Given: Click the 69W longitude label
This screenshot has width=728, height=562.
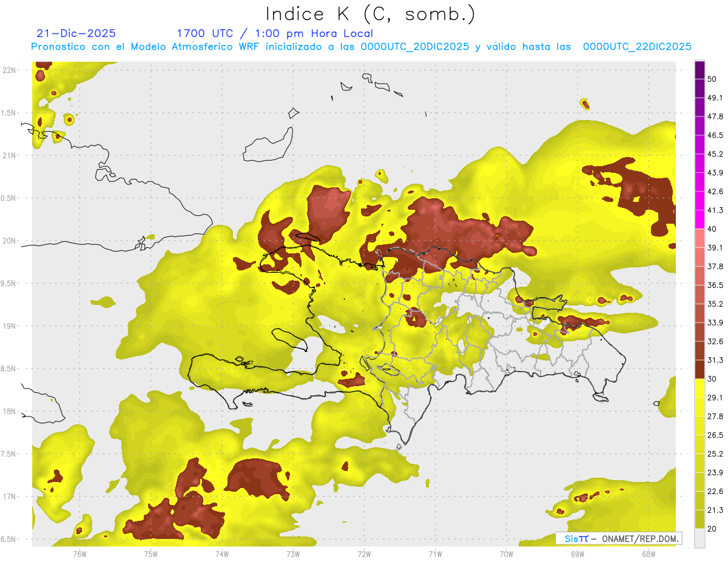Looking at the screenshot, I should (578, 554).
